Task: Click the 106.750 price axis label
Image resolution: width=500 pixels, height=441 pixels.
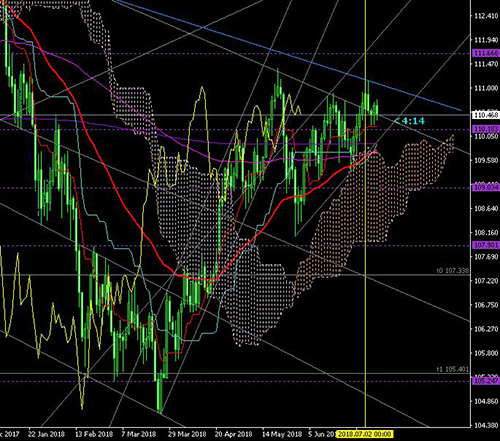Action: tap(486, 305)
